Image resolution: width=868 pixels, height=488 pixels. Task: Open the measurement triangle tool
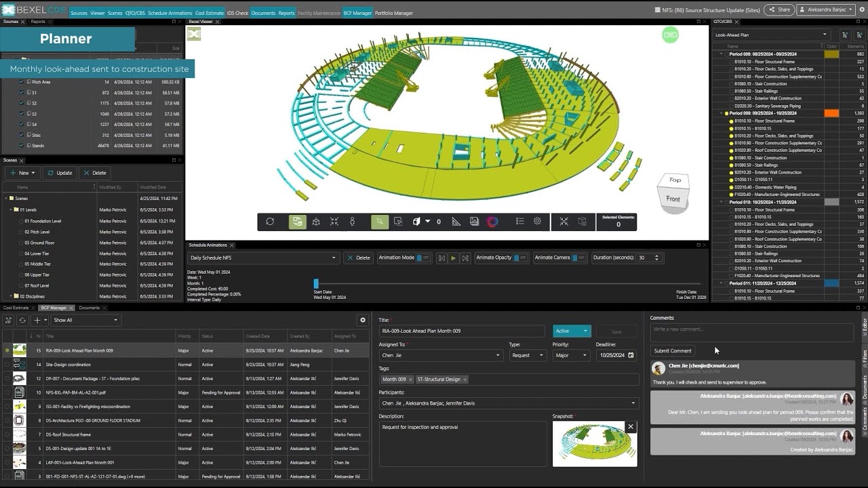click(456, 222)
